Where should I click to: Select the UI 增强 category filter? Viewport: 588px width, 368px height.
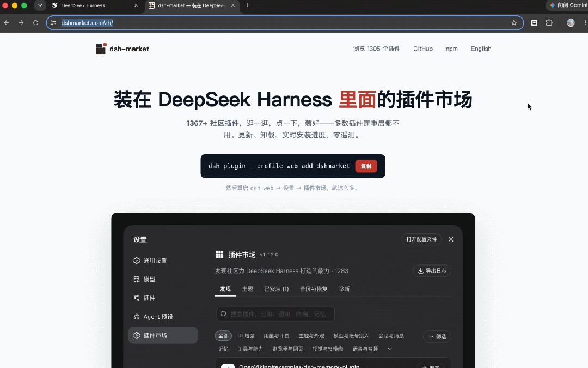(x=246, y=336)
